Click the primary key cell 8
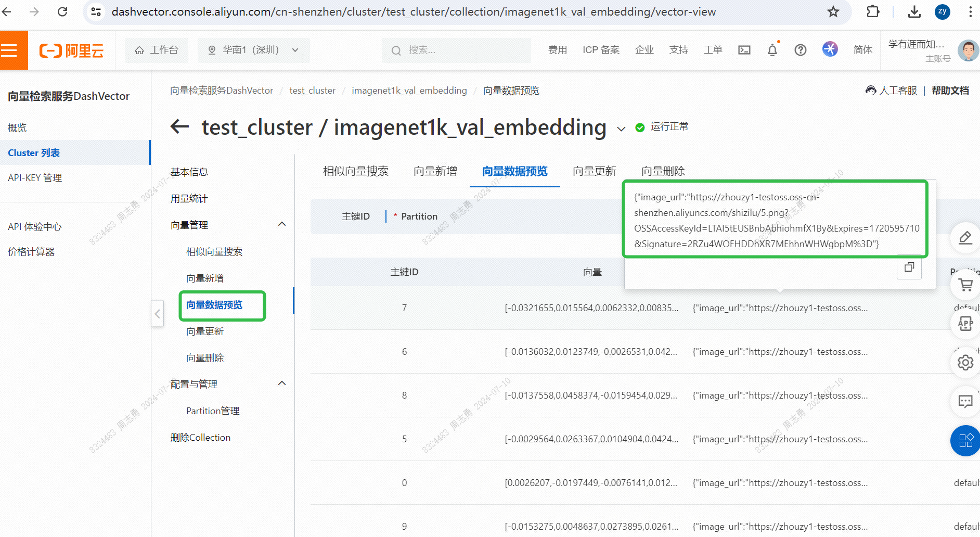Screen dimensions: 980x537 (x=404, y=395)
